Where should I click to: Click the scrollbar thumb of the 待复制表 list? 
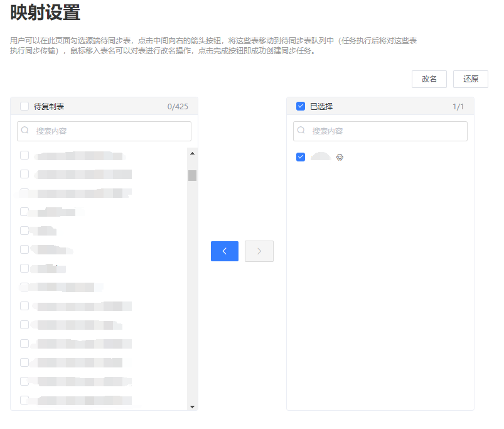192,176
